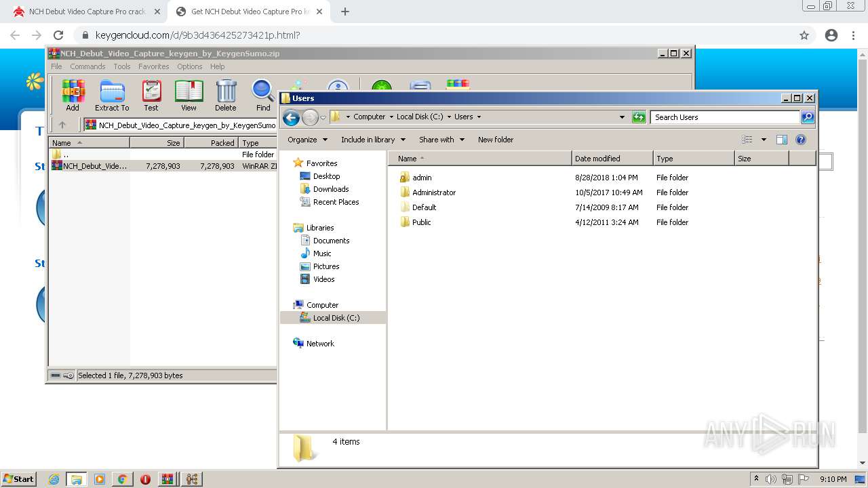
Task: Show hidden tray icons arrow
Action: point(756,479)
